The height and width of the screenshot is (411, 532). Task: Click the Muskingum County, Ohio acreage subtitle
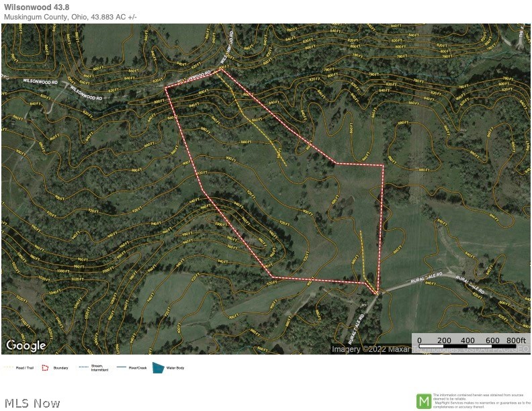pos(70,17)
